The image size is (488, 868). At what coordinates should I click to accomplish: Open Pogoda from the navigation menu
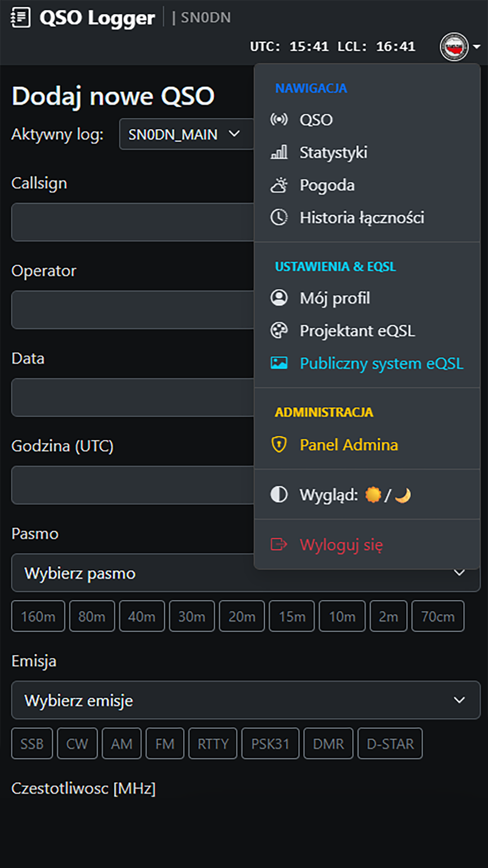point(327,185)
